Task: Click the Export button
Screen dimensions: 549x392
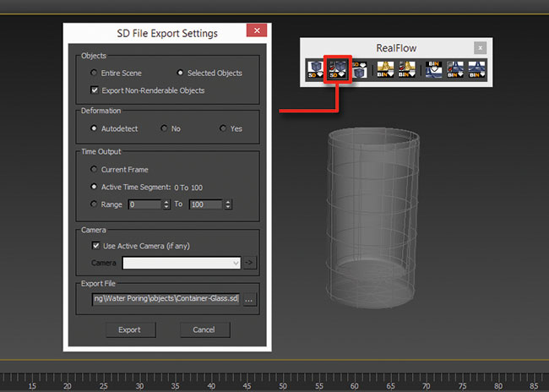Action: click(x=131, y=329)
